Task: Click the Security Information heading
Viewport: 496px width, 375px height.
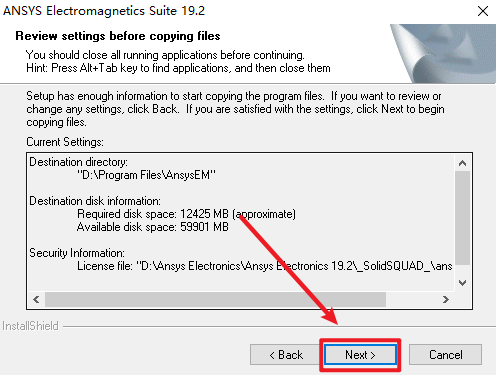Action: (x=77, y=253)
